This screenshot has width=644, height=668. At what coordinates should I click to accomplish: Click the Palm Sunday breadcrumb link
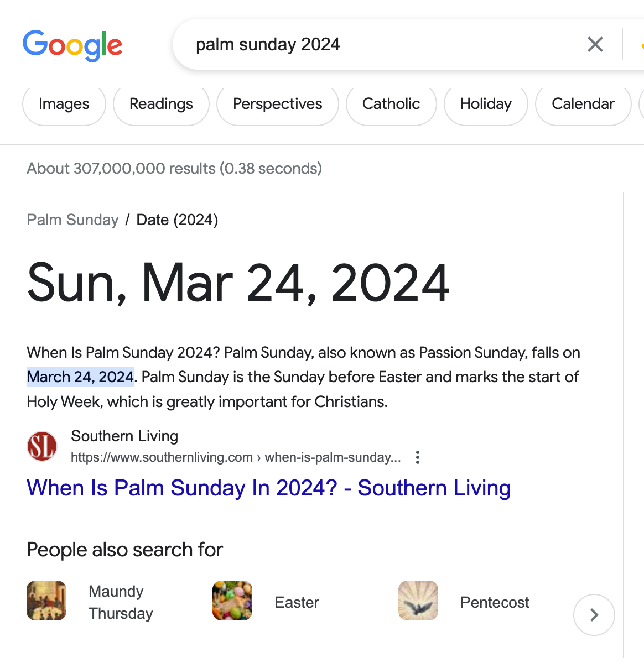click(72, 220)
